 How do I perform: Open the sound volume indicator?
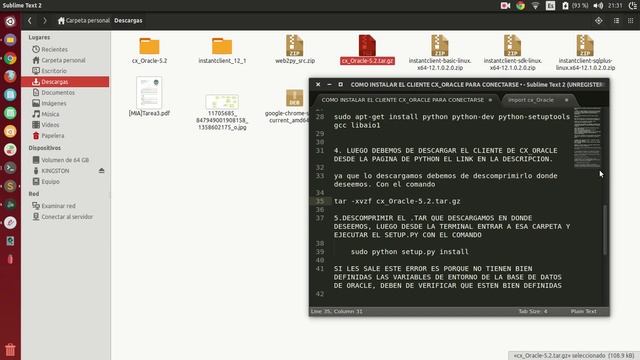tap(598, 5)
